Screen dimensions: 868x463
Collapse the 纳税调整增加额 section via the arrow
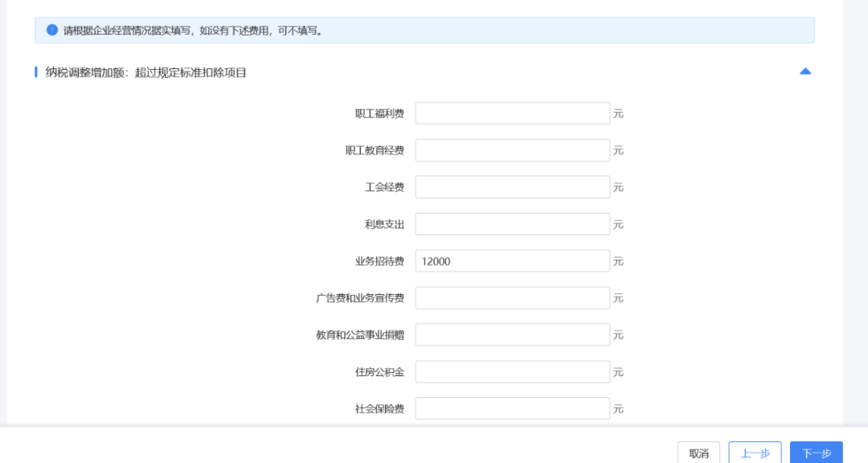pyautogui.click(x=804, y=72)
